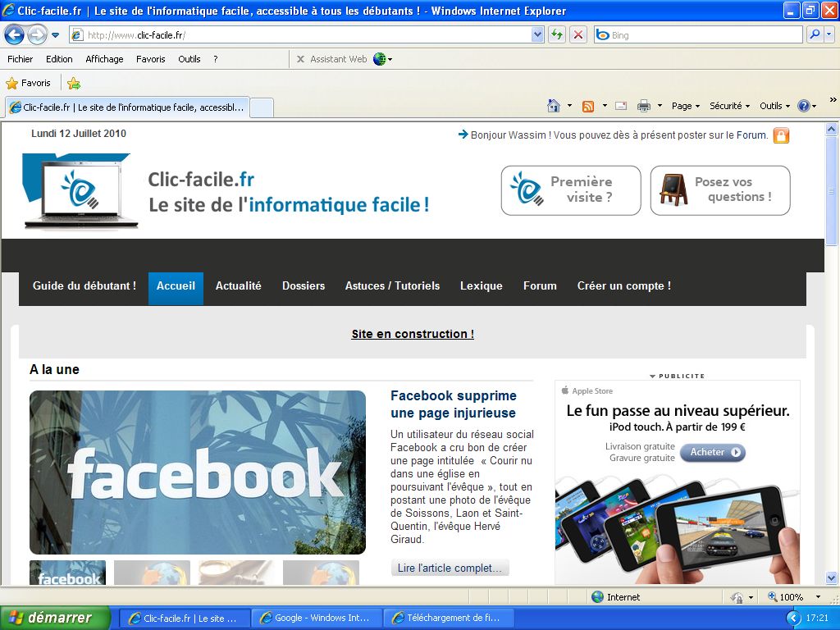Click the Première visite ? button
840x630 pixels.
[571, 190]
